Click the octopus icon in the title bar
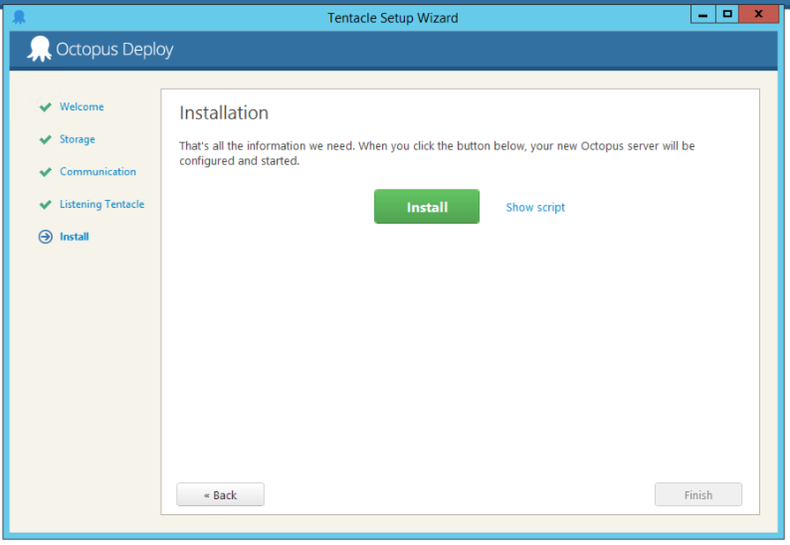 [x=19, y=18]
